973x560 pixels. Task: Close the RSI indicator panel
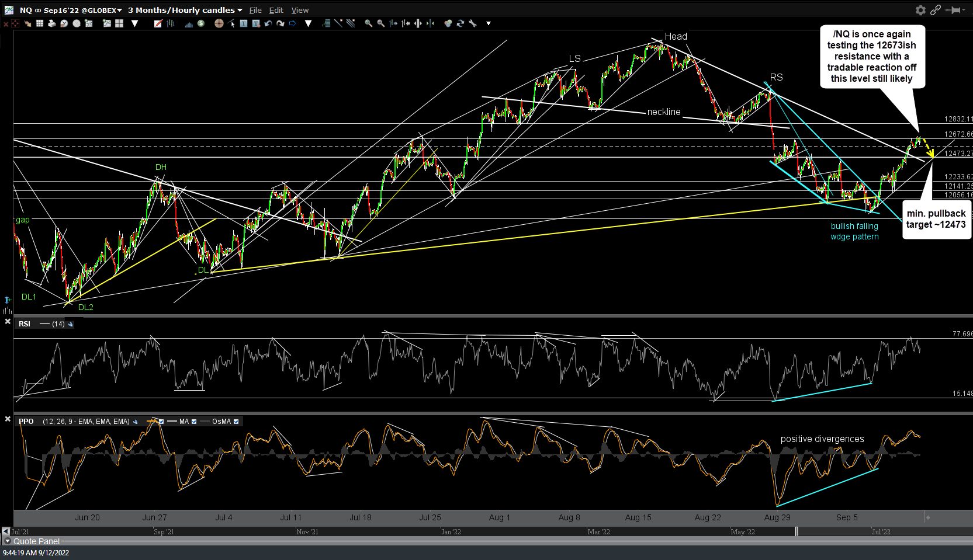pos(8,322)
